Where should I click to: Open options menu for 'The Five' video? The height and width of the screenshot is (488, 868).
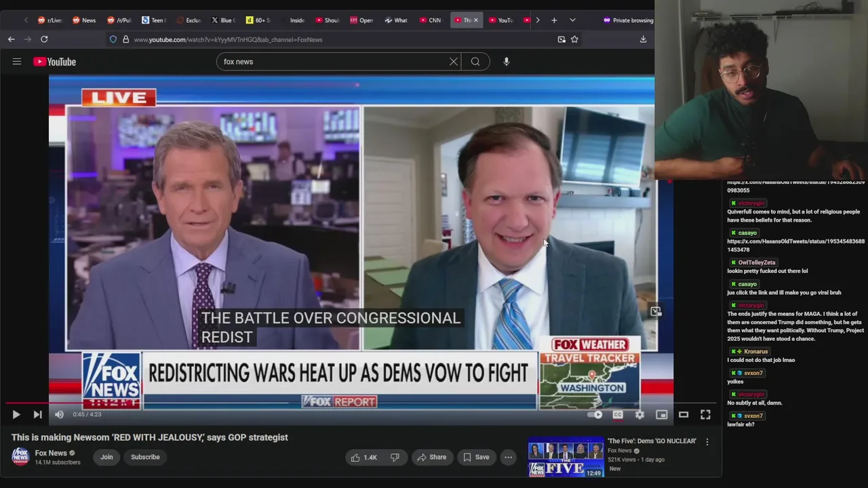coord(707,442)
